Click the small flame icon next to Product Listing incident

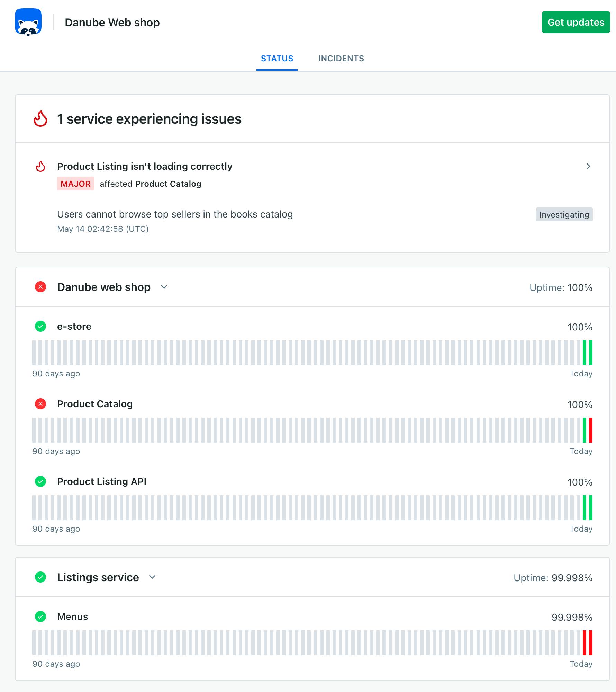40,166
